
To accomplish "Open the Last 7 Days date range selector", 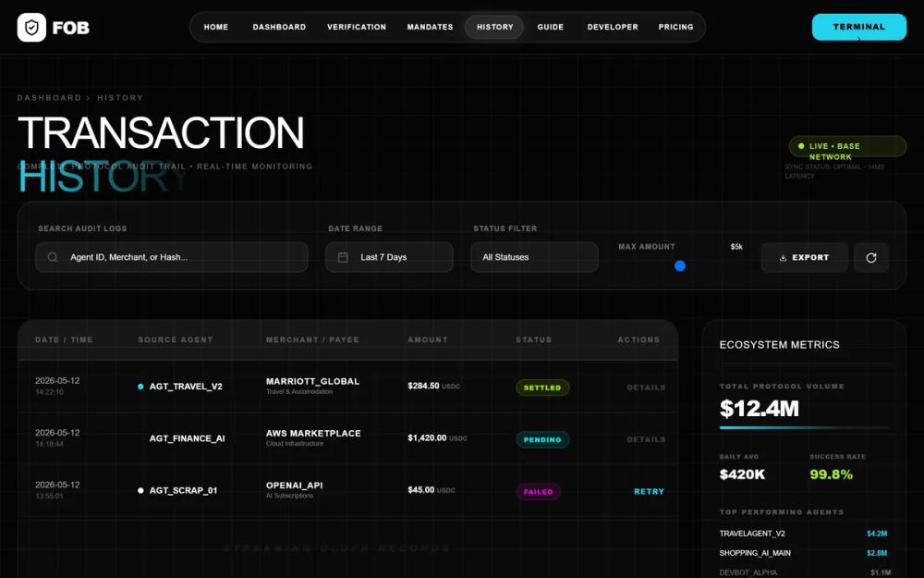I will coord(388,256).
